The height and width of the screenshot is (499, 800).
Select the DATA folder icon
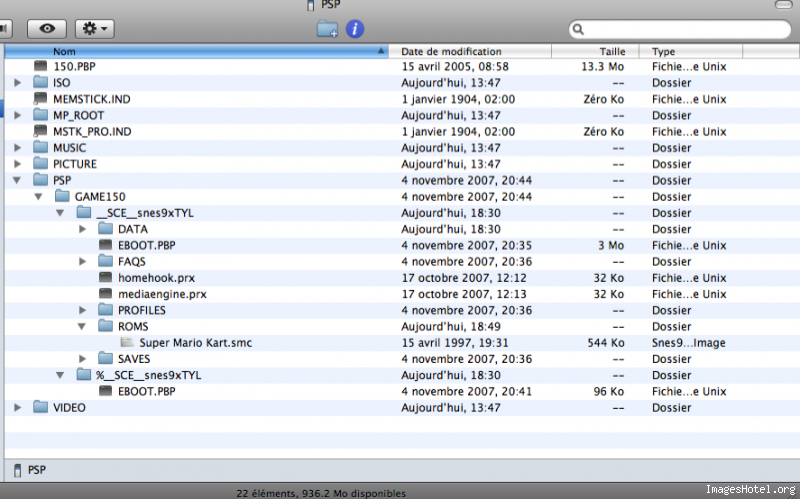(105, 229)
